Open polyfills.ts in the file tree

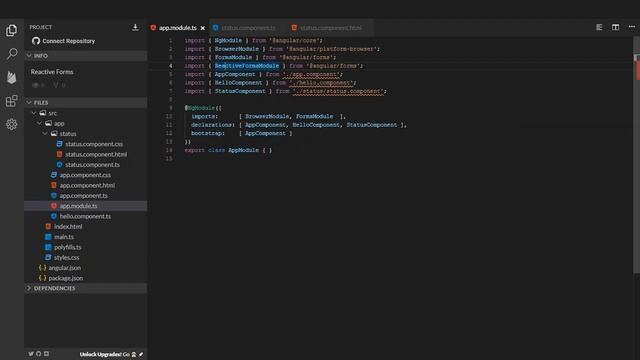click(x=68, y=247)
